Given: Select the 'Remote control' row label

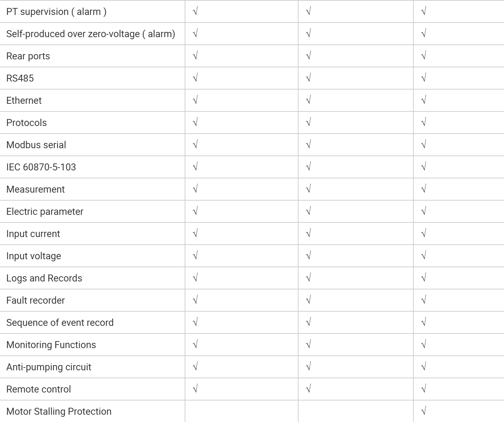Looking at the screenshot, I should [39, 389].
